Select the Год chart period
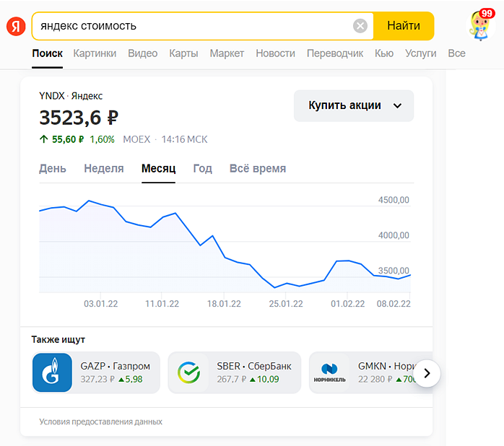The image size is (504, 446). (x=203, y=168)
